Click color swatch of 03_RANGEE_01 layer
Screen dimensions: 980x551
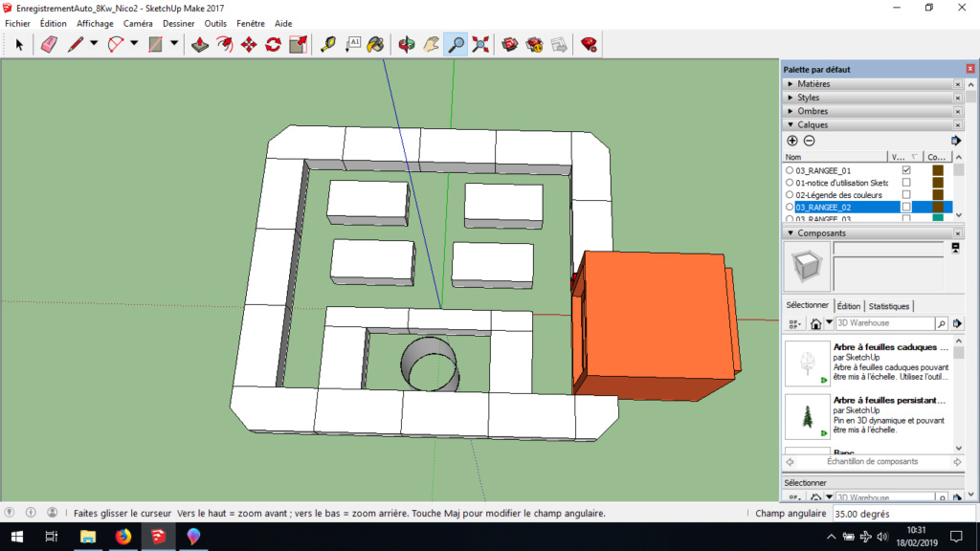(938, 170)
